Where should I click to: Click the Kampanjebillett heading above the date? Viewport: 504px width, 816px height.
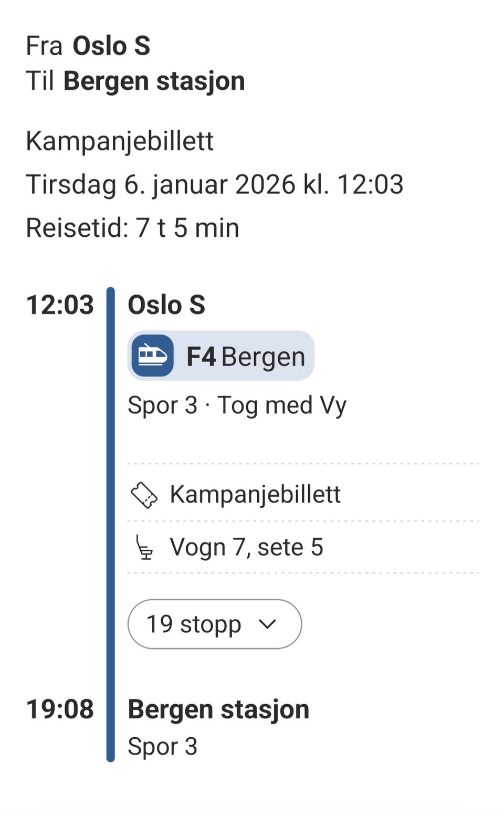(x=120, y=141)
